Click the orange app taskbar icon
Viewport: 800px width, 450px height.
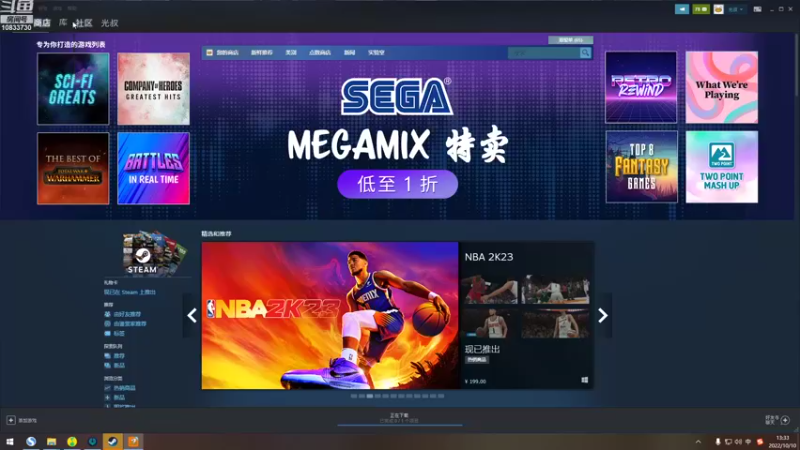[x=133, y=441]
